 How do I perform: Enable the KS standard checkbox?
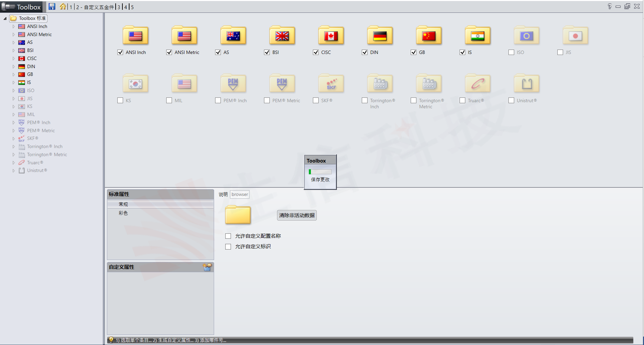point(120,100)
